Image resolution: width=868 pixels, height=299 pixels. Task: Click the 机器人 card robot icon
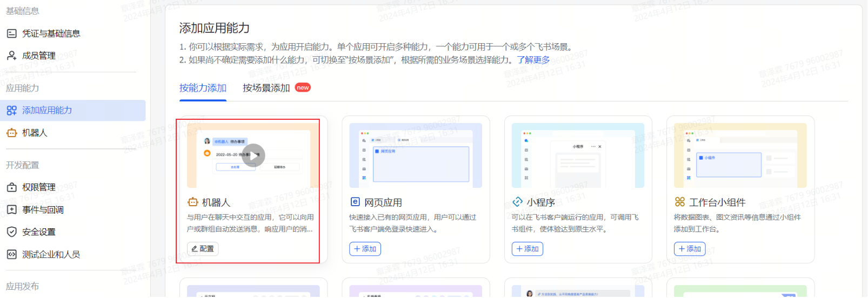[193, 202]
